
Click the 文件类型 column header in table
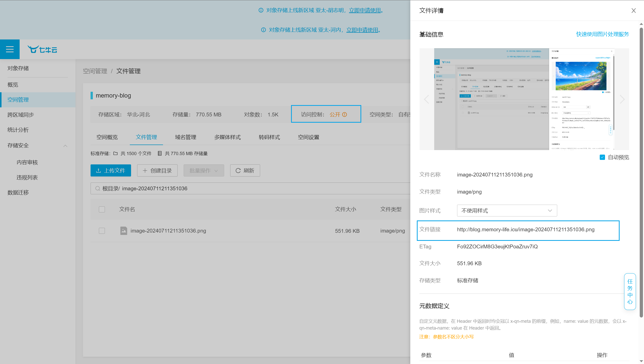391,209
